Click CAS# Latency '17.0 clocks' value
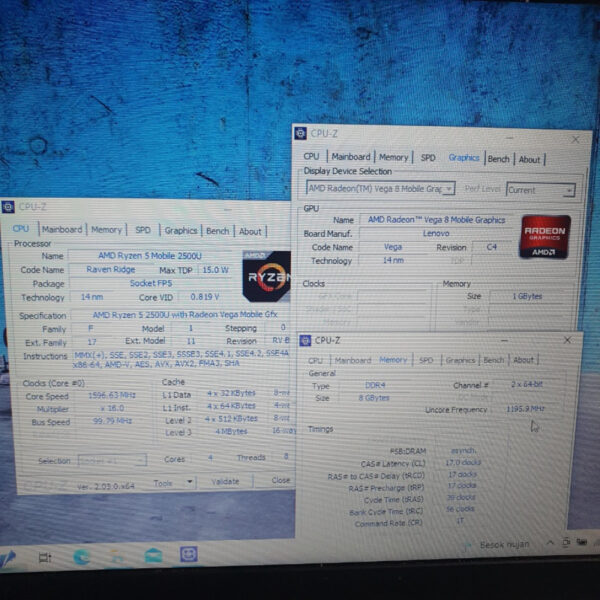Viewport: 600px width, 600px height. [463, 462]
